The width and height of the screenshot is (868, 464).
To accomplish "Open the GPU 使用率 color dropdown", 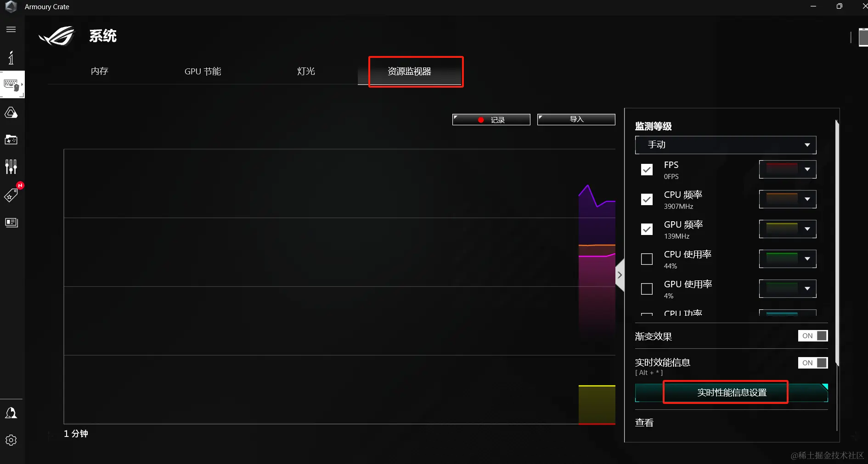I will click(x=788, y=289).
